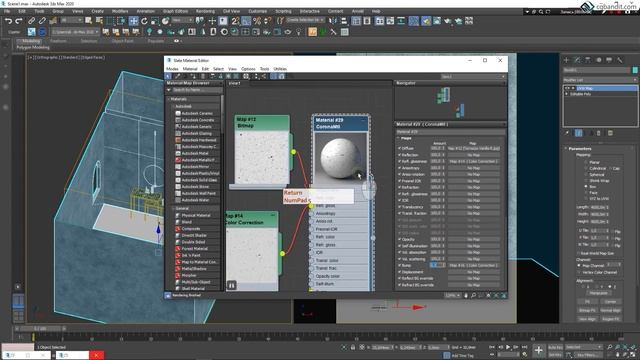Viewport: 640px width, 360px height.
Task: Select the Select and Link chain icon
Action: tap(31, 21)
